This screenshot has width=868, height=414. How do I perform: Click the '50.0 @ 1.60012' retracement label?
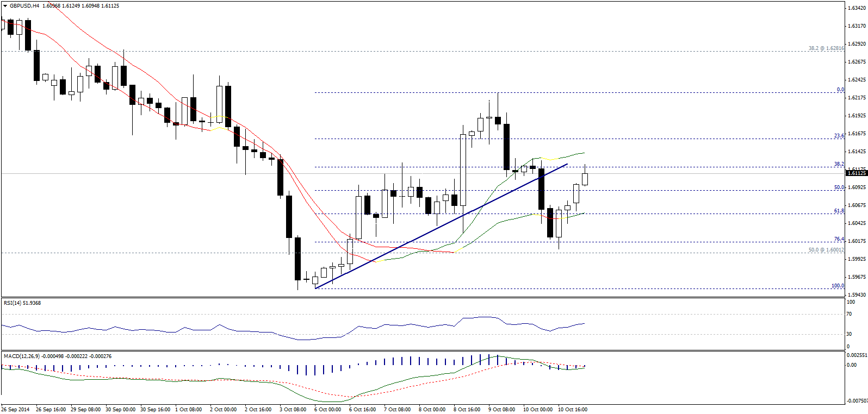coord(826,250)
